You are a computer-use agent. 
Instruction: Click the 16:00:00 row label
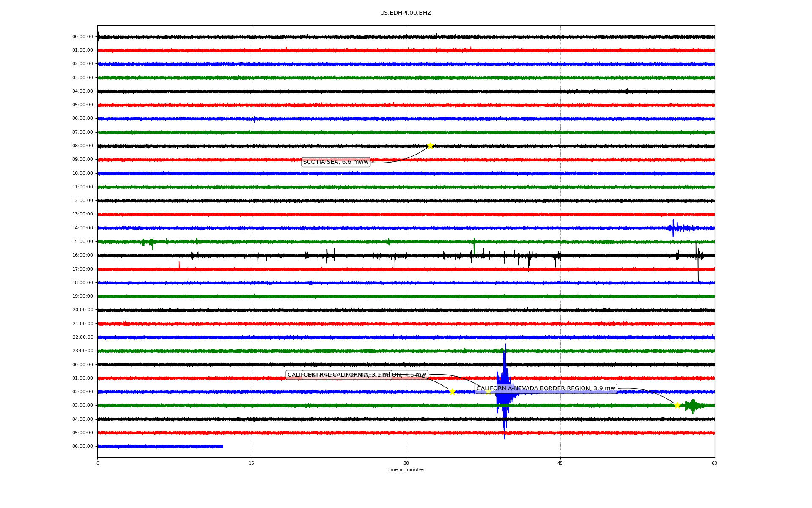pos(82,255)
